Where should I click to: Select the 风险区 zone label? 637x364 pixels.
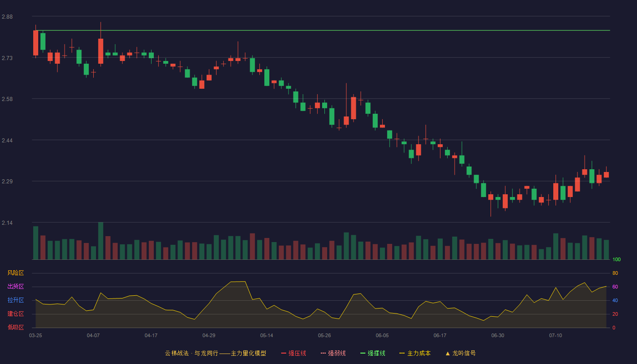15,273
